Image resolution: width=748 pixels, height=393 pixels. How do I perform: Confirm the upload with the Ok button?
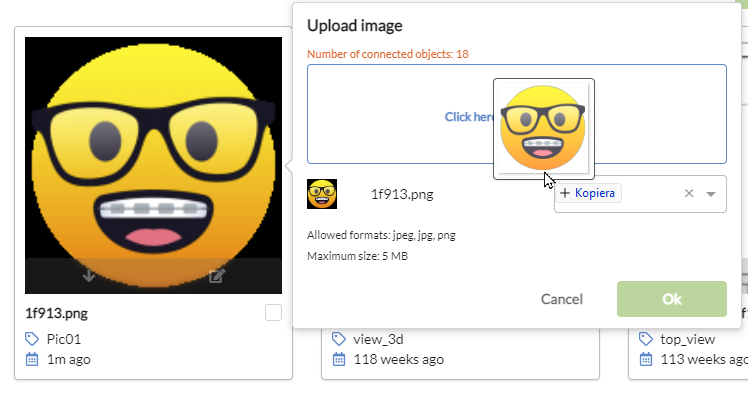click(672, 299)
